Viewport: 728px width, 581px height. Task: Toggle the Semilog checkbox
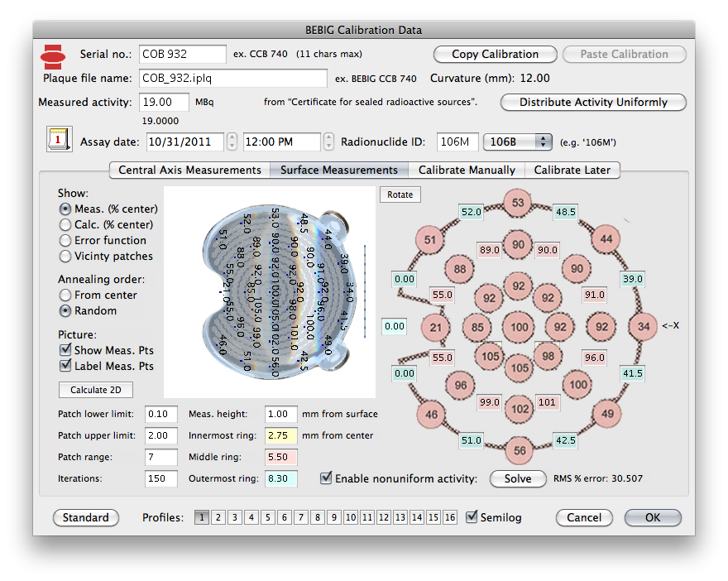(x=472, y=516)
